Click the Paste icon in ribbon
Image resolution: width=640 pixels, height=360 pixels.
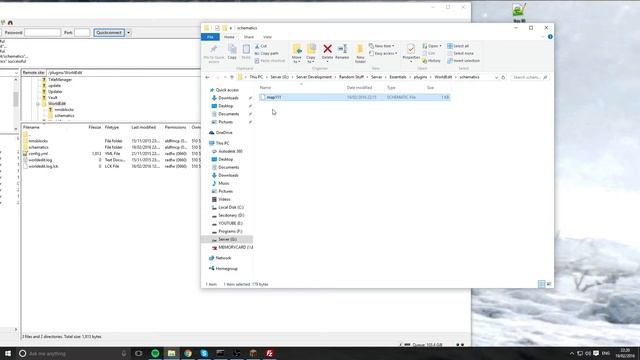(x=246, y=52)
